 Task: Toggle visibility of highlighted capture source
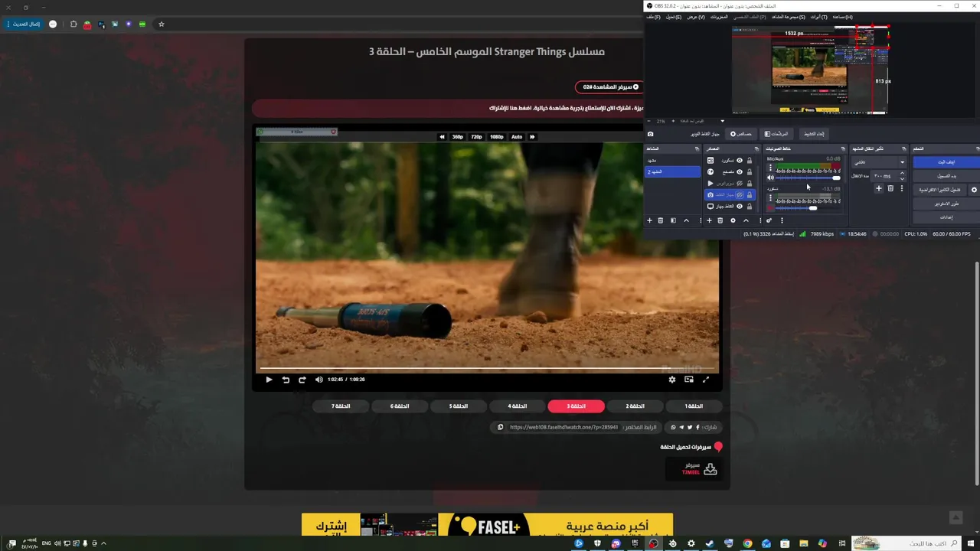[x=740, y=194]
